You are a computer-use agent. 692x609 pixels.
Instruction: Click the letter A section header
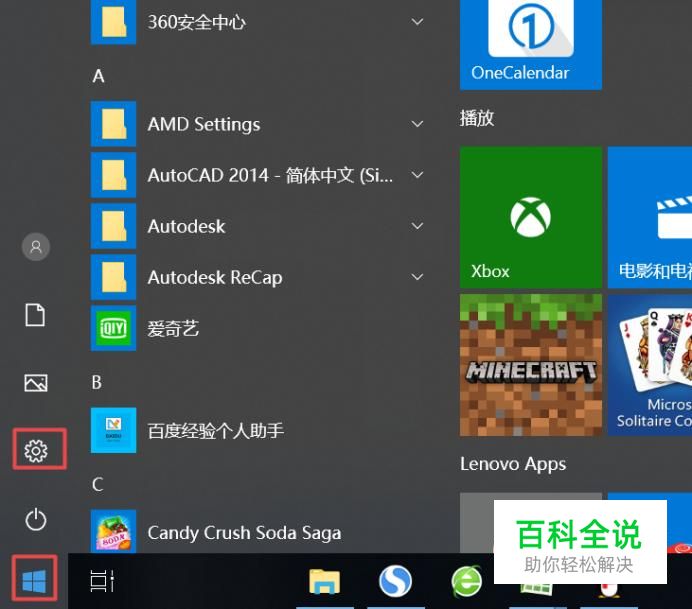tap(98, 76)
